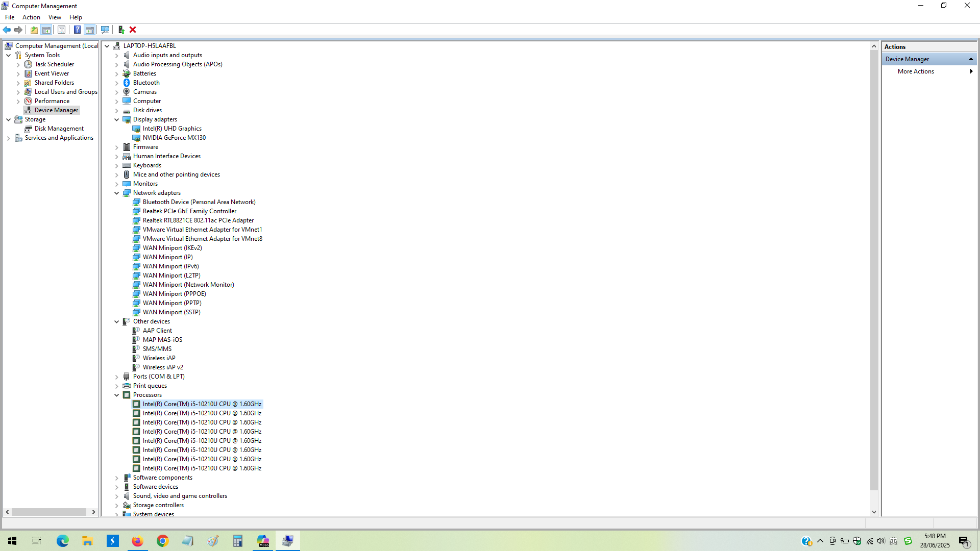Click the Storage controllers category icon
This screenshot has width=980, height=551.
point(127,505)
